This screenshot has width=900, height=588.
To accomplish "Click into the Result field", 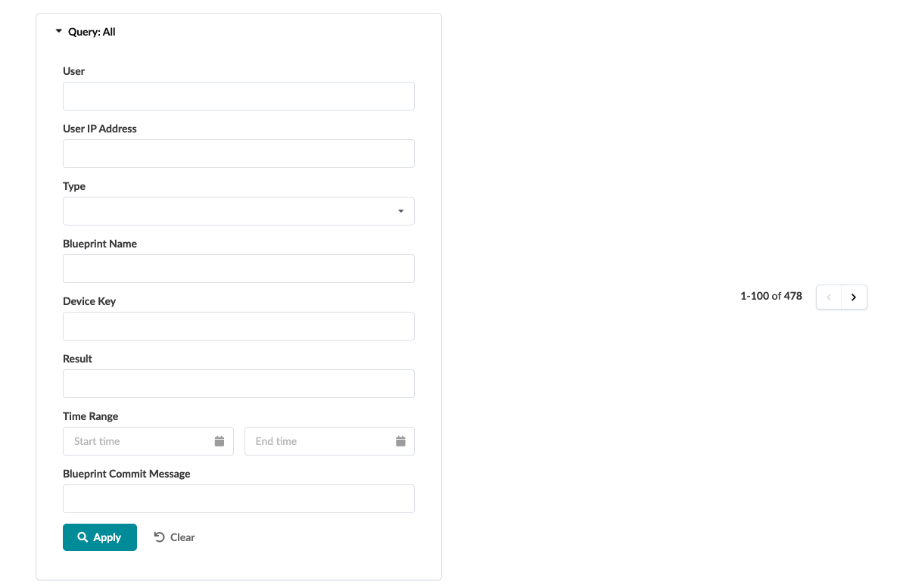I will [x=238, y=384].
